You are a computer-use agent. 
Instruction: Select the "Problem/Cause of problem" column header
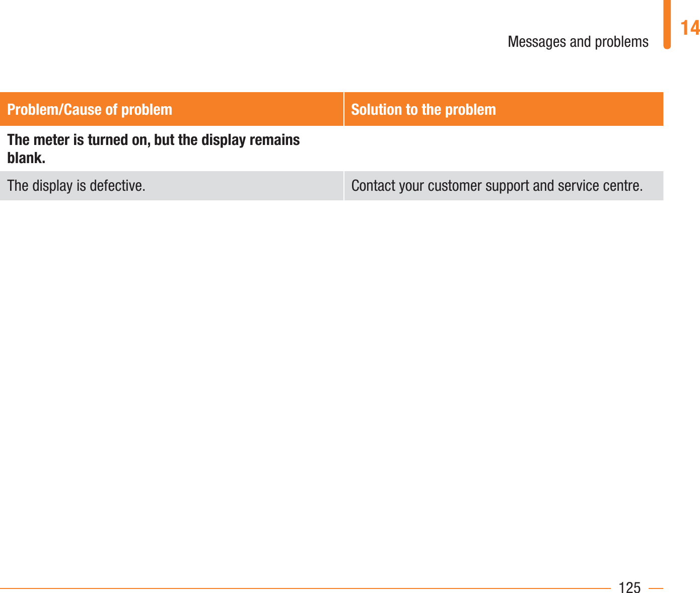90,109
